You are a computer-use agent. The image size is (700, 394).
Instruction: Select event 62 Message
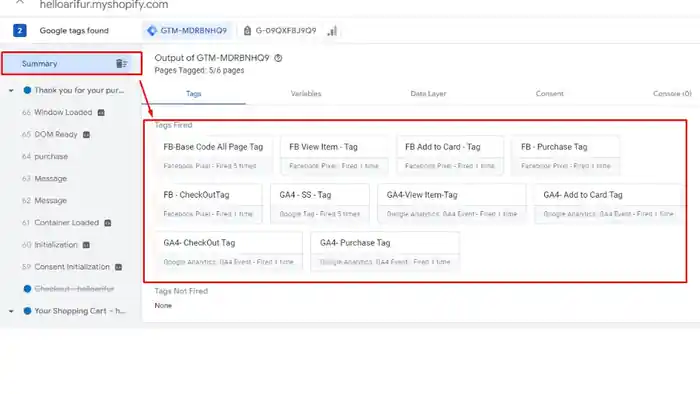44,201
